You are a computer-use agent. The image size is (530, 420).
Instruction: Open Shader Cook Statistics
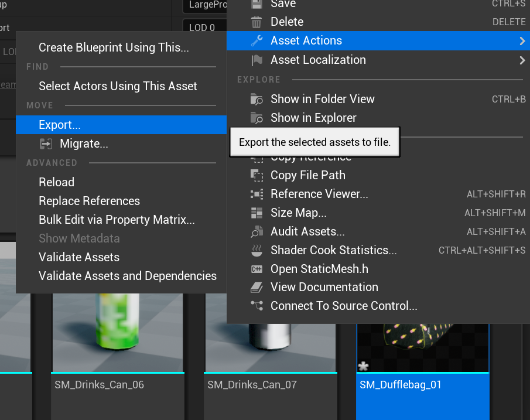(378, 250)
